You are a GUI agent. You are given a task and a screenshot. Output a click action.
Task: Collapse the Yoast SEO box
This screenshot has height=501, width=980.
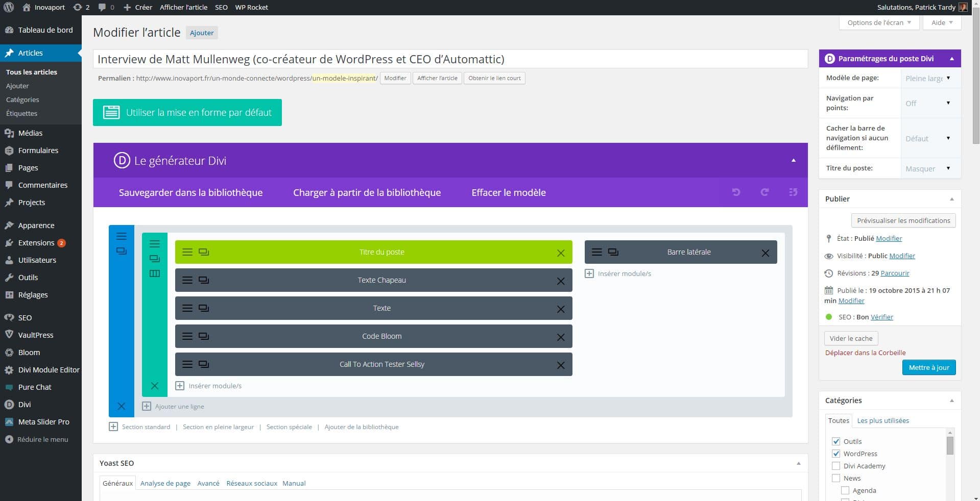coord(799,463)
